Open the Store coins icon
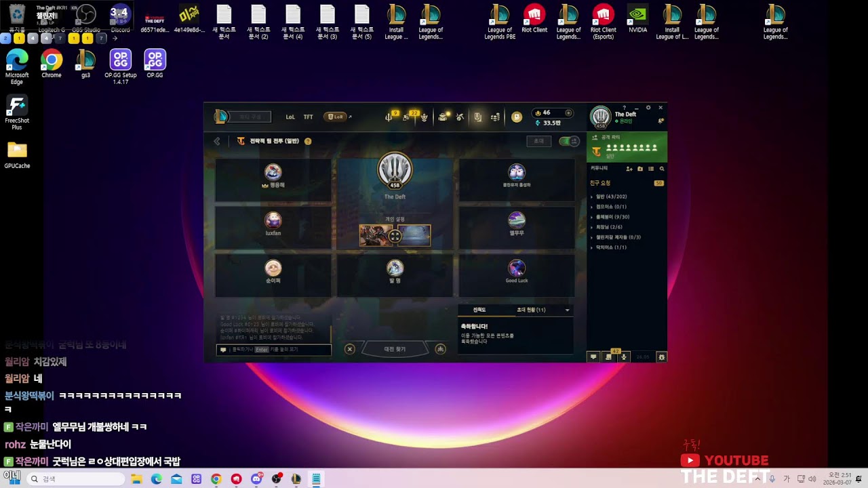The width and height of the screenshot is (868, 488). pyautogui.click(x=495, y=117)
